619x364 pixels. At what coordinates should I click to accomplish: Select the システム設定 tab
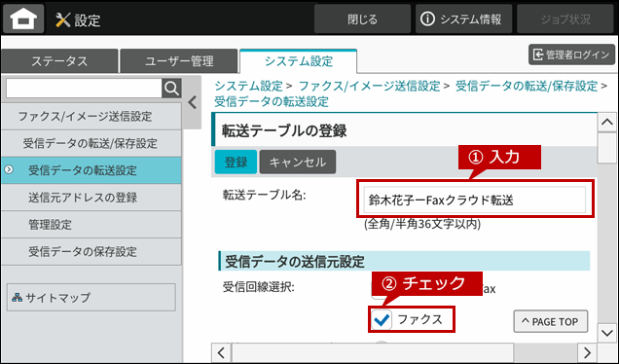pyautogui.click(x=299, y=60)
